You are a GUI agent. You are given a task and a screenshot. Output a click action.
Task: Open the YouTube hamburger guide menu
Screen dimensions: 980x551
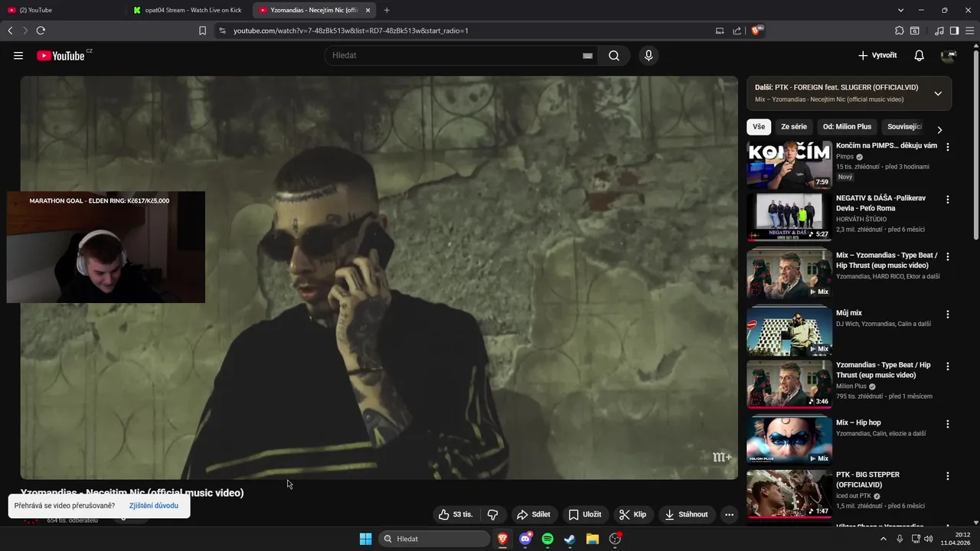(x=18, y=55)
